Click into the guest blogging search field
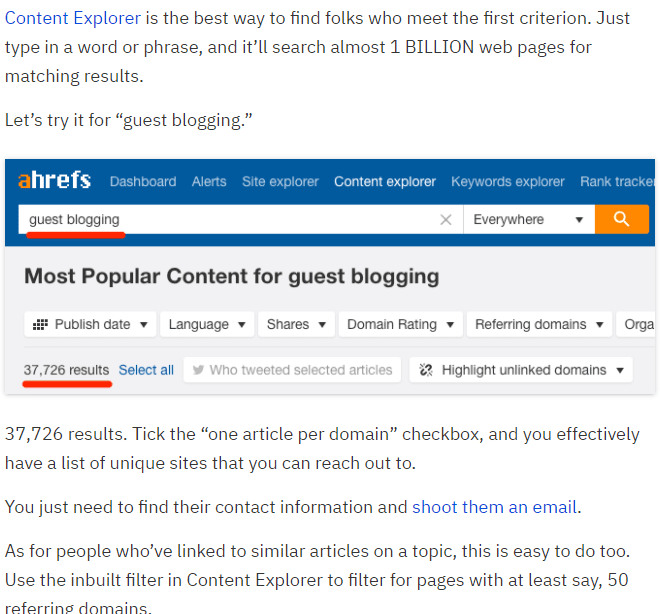 [x=230, y=219]
